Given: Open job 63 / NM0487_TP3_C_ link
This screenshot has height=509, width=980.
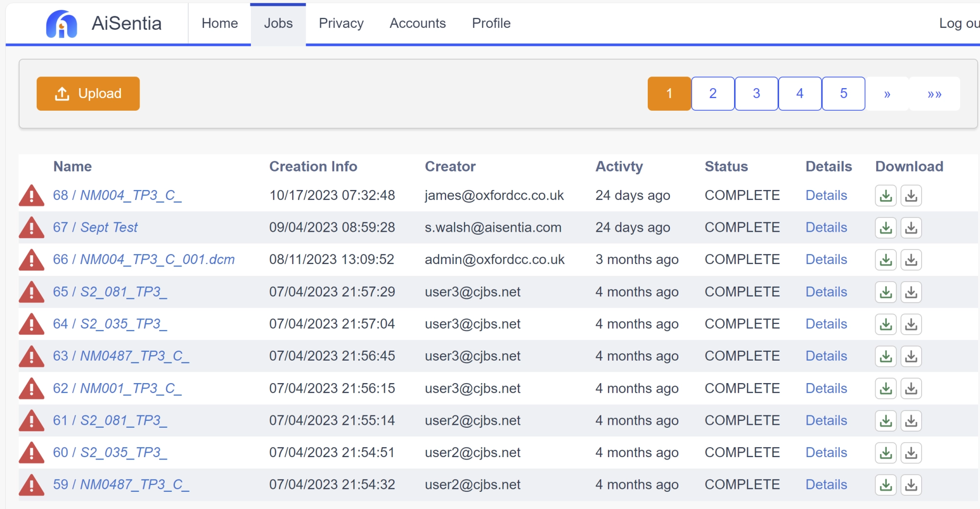Looking at the screenshot, I should coord(121,356).
